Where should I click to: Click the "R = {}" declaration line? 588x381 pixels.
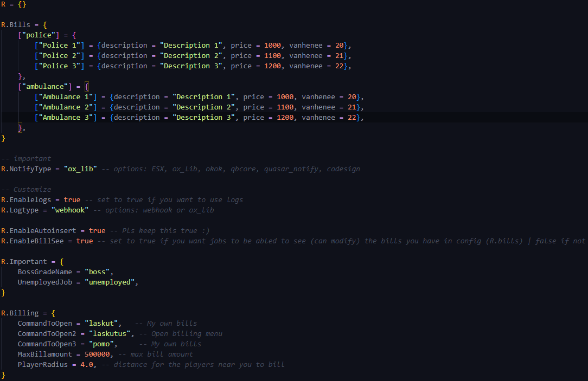(x=14, y=4)
